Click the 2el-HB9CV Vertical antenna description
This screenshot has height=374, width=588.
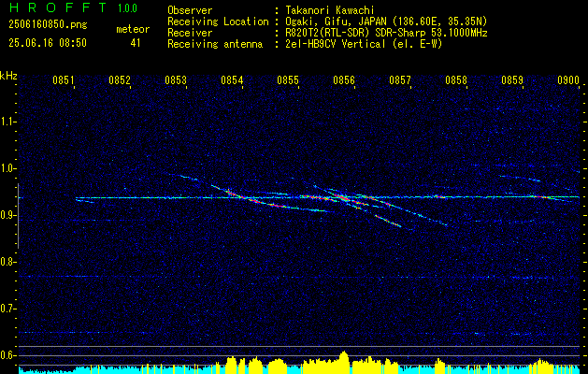(364, 44)
